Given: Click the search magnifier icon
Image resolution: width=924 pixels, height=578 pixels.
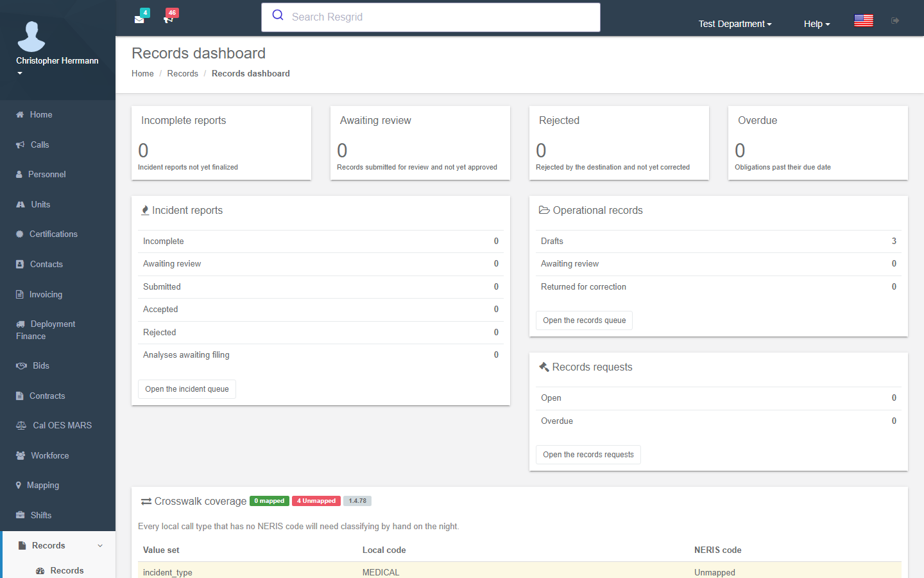Looking at the screenshot, I should (x=278, y=15).
